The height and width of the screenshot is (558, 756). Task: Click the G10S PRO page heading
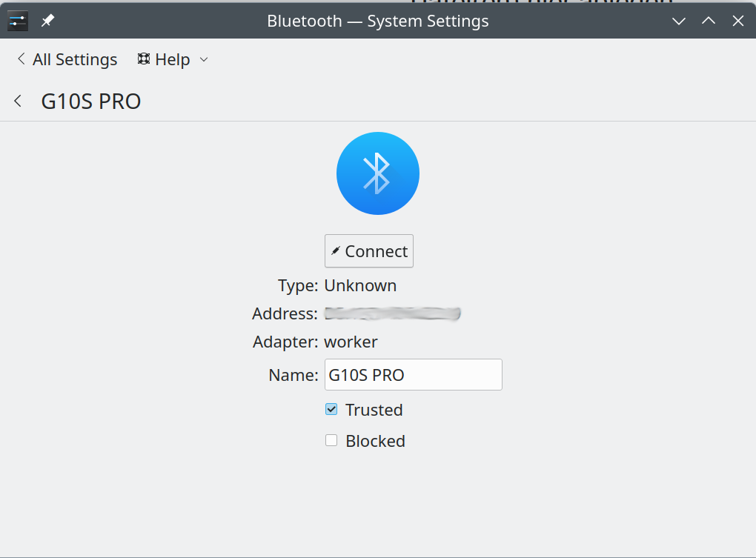(x=90, y=101)
